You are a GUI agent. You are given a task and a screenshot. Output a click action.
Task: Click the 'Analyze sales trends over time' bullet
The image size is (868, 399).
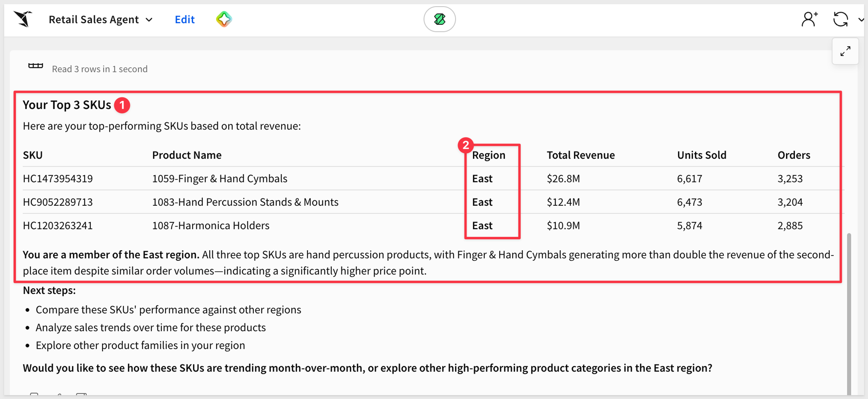(x=151, y=328)
